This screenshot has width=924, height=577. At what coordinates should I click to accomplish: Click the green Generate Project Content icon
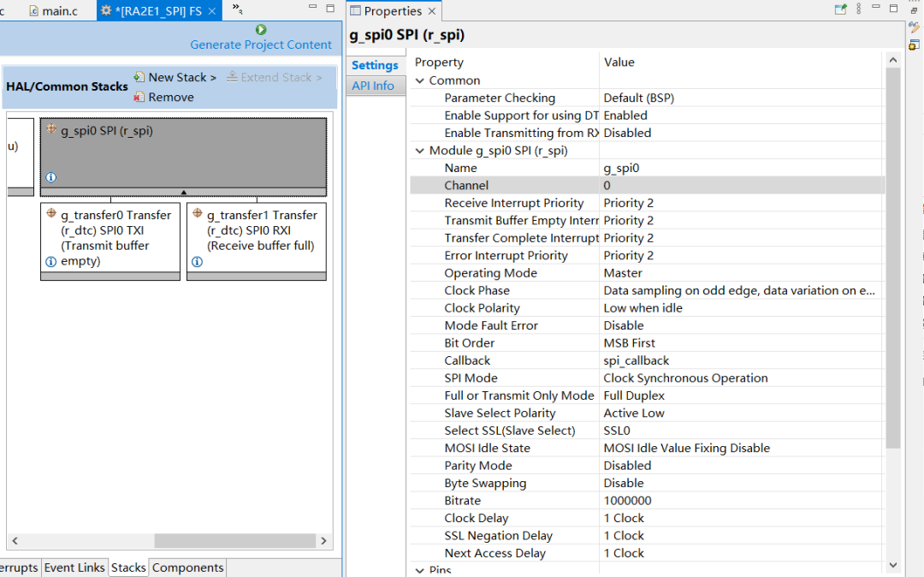[261, 30]
